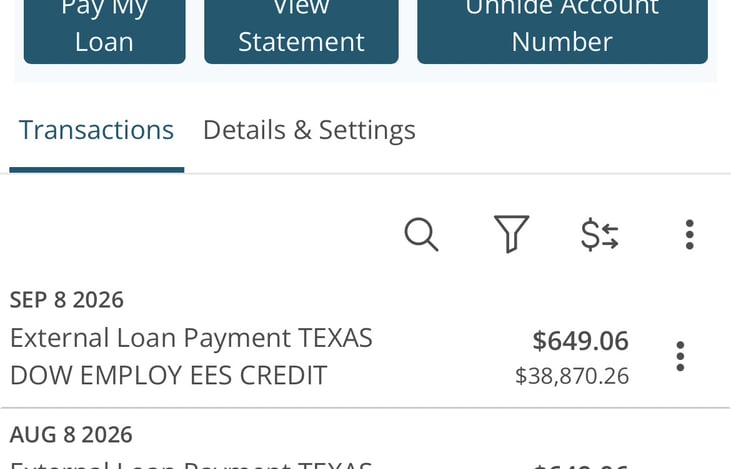Click the dollar transfer arrows icon
Image resolution: width=731 pixels, height=469 pixels.
click(600, 234)
